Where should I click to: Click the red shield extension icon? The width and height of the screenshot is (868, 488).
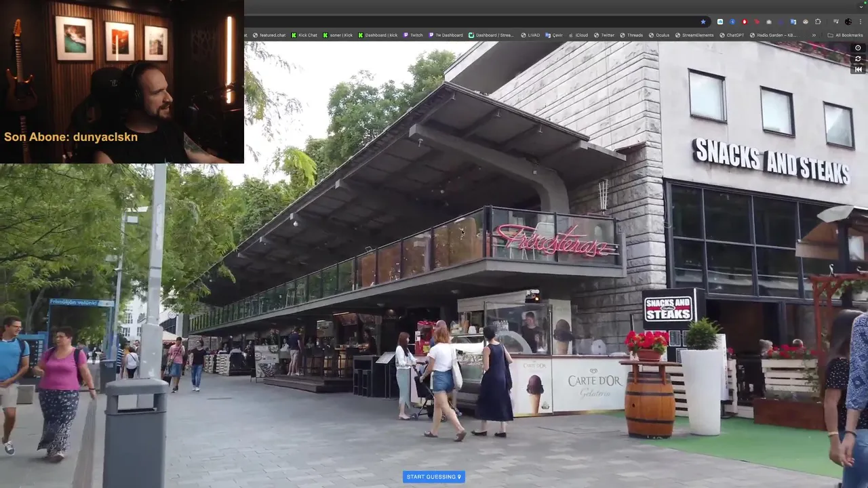(x=745, y=22)
